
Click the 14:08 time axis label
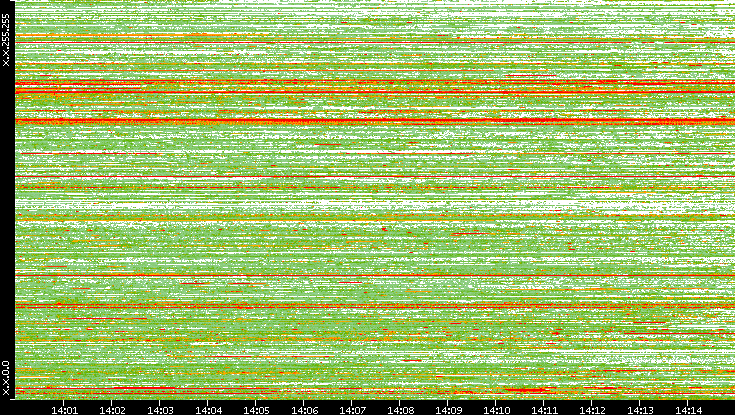coord(401,409)
